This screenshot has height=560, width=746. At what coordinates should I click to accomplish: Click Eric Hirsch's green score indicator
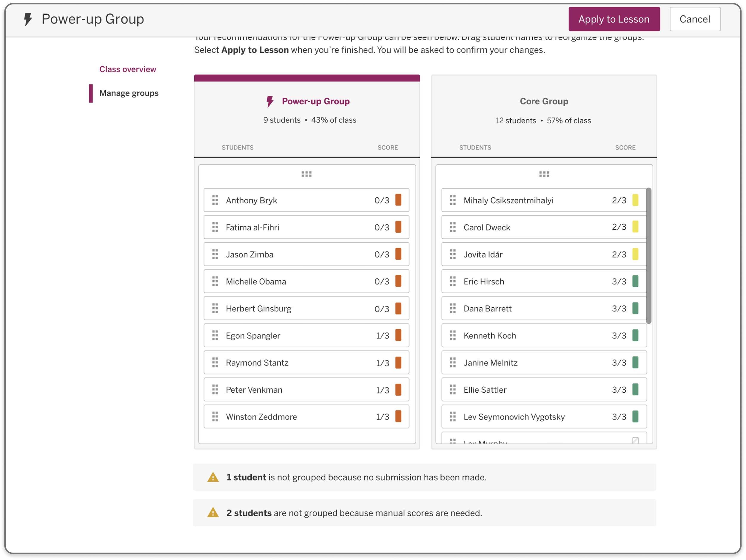point(636,282)
